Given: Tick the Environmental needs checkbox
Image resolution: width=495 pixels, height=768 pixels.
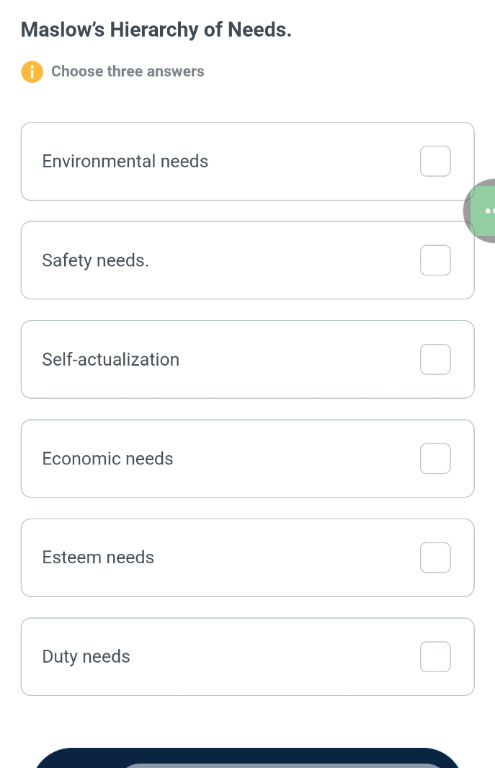Looking at the screenshot, I should 435,161.
